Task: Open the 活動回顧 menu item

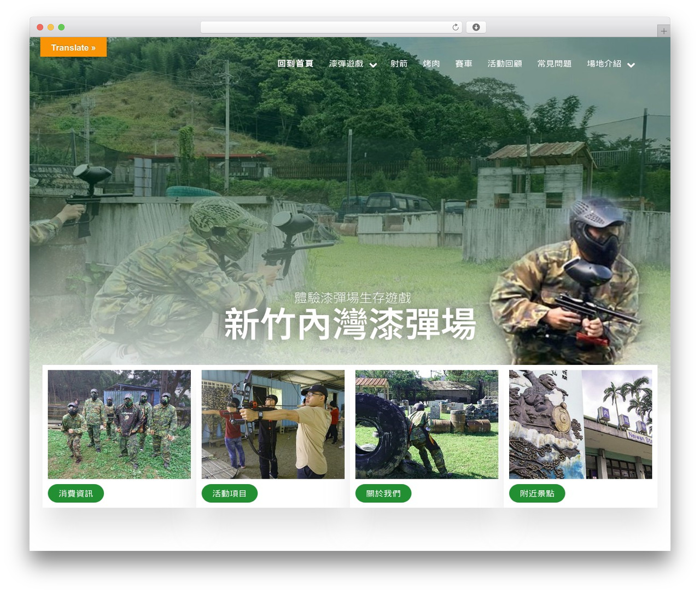Action: tap(505, 63)
